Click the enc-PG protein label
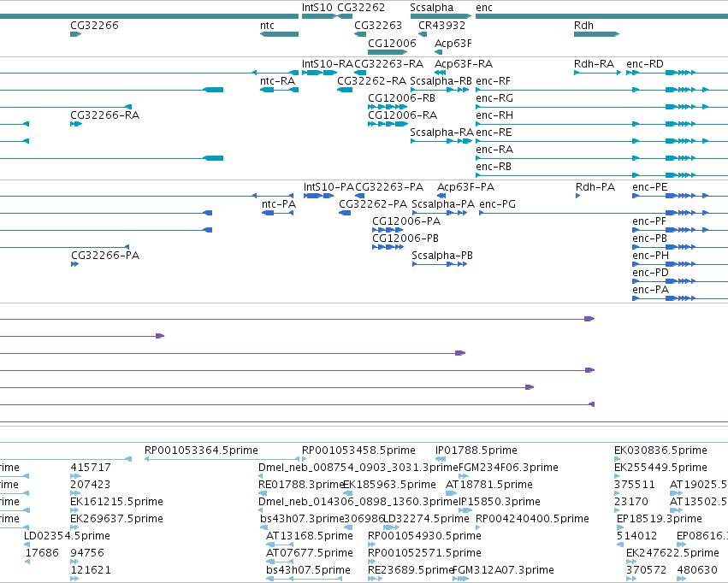This screenshot has height=583, width=728. (497, 204)
